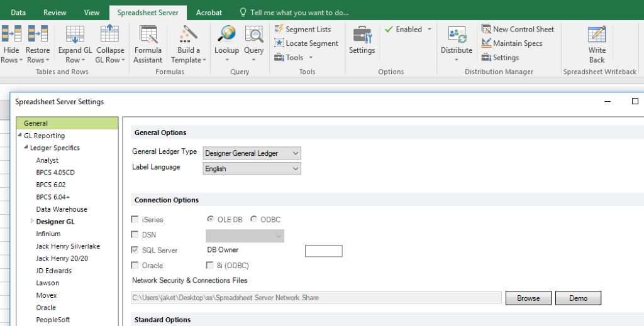
Task: Open the Label Language dropdown
Action: [252, 168]
